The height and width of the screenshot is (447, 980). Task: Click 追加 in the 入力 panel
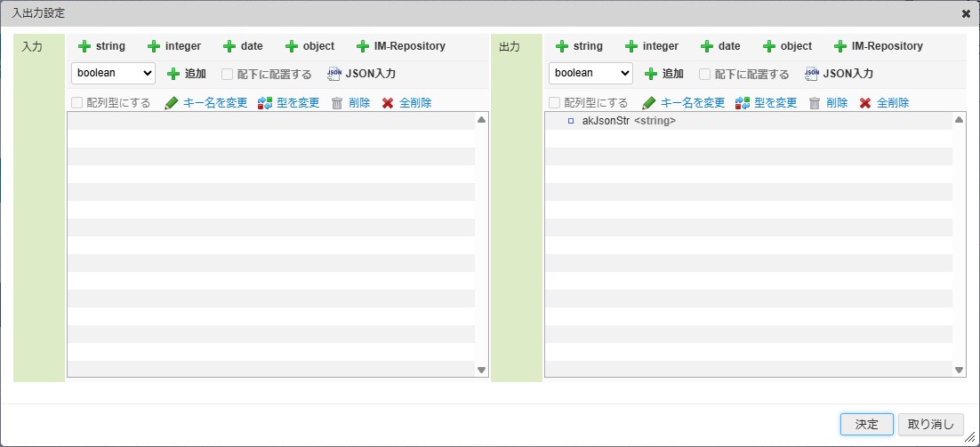187,74
